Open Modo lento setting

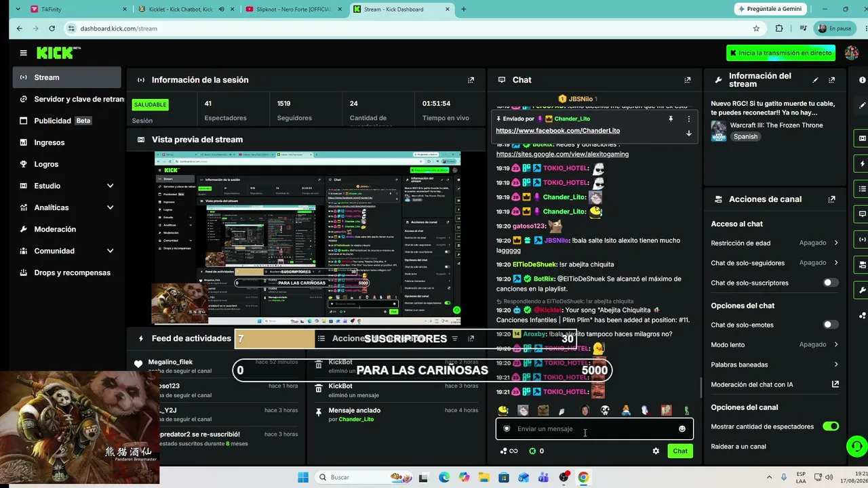point(775,344)
